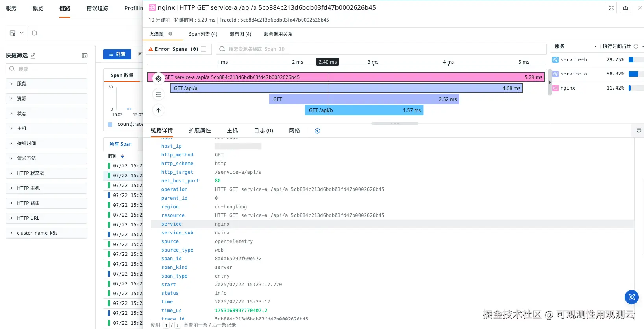The image size is (644, 329).
Task: Click the 2.52 ms GET span bar
Action: pyautogui.click(x=364, y=99)
